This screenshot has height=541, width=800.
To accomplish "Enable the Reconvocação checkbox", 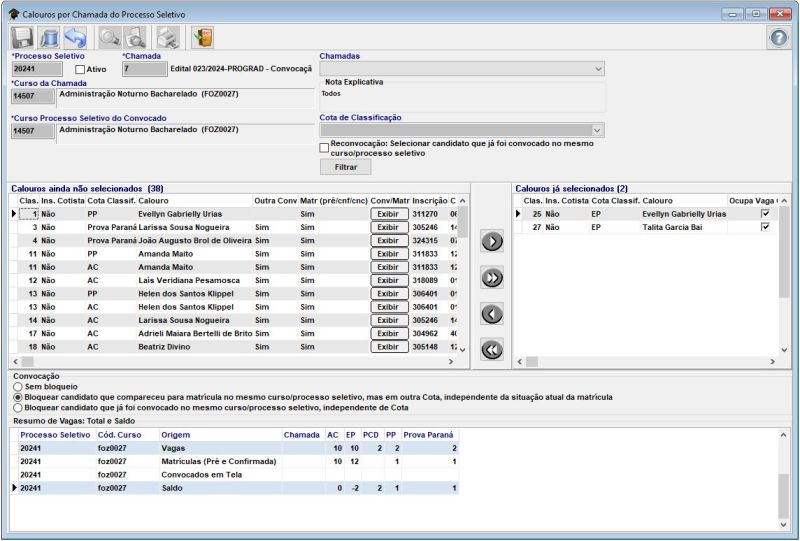I will coord(324,148).
